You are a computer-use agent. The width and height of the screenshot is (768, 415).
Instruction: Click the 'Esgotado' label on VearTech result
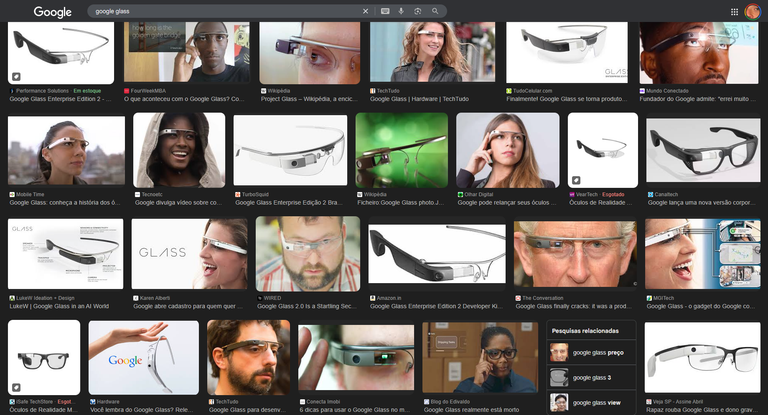click(613, 195)
